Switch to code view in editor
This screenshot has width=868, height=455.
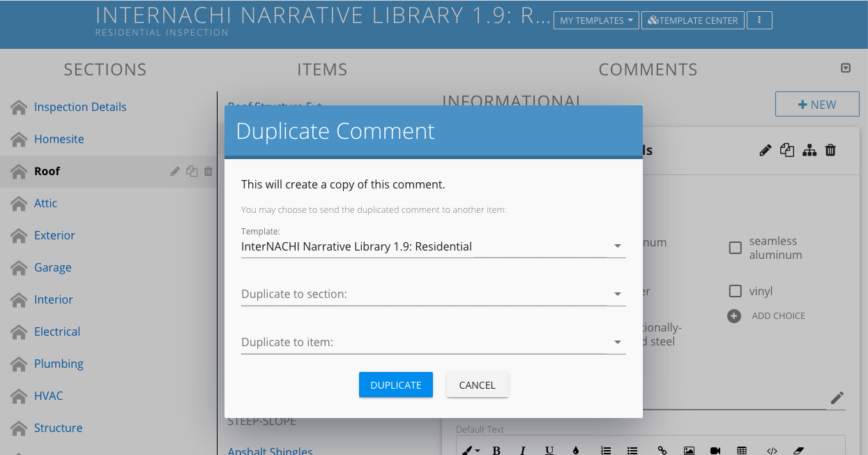pyautogui.click(x=772, y=450)
